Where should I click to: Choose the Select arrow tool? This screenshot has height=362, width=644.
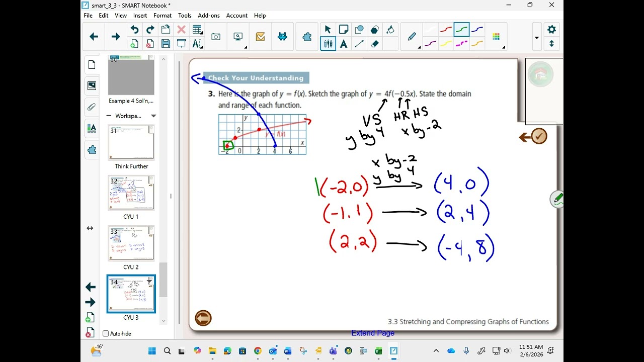click(328, 30)
